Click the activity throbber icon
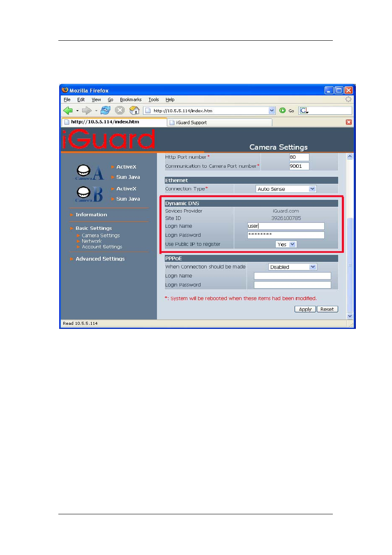The height and width of the screenshot is (555, 392). [x=348, y=99]
